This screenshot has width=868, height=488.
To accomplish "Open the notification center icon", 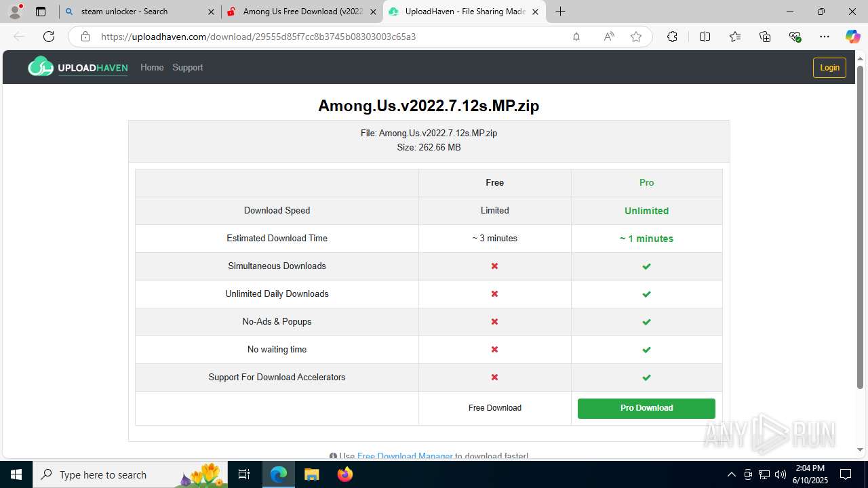I will [846, 474].
